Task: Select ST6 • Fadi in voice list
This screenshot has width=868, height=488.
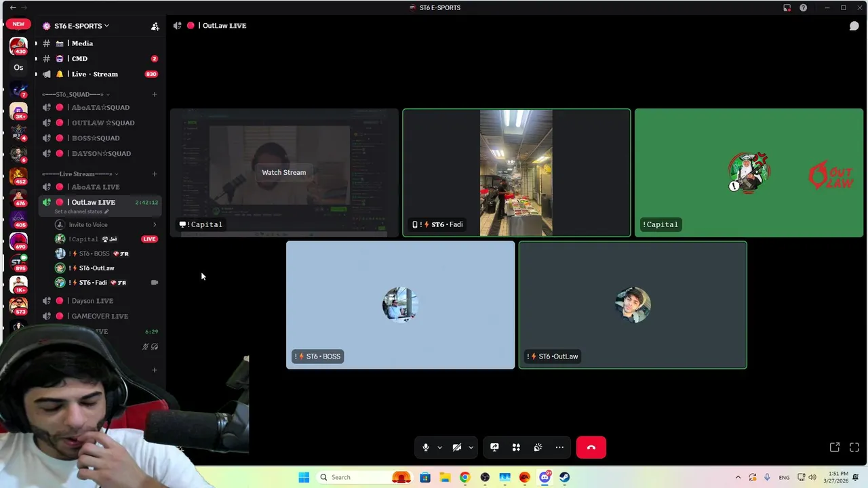Action: 106,283
